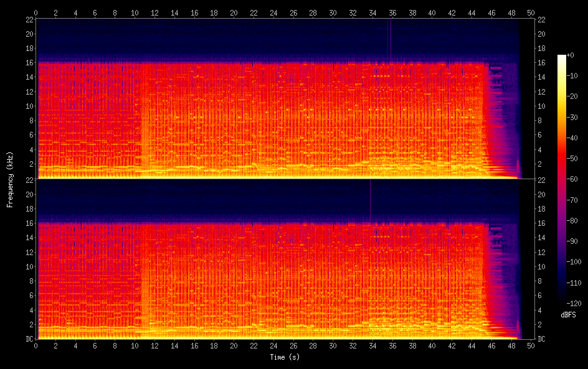Click the "Time (s)" axis label
The height and width of the screenshot is (369, 588).
(x=283, y=357)
